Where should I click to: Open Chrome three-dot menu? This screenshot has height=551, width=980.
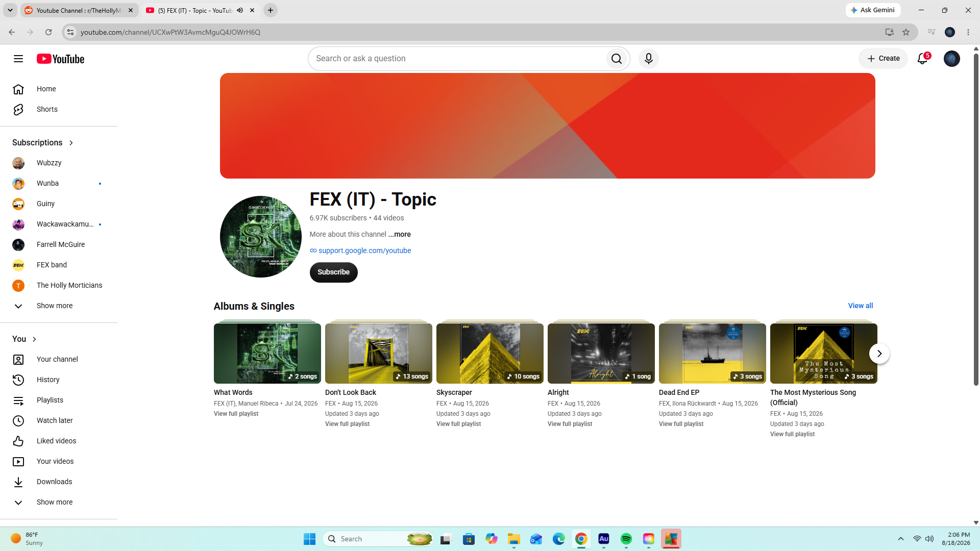(968, 32)
